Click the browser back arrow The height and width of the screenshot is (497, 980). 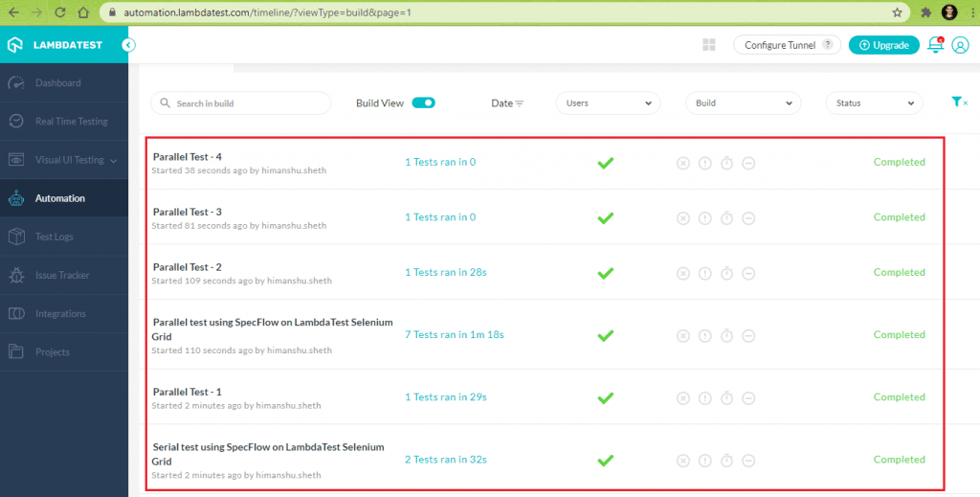click(13, 12)
